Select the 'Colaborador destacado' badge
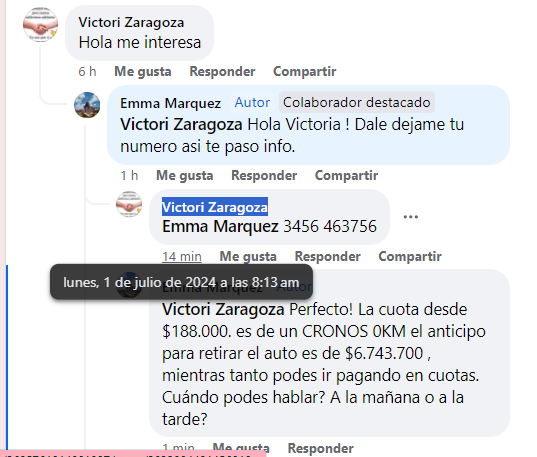Viewport: 537px width, 457px height. 357,102
